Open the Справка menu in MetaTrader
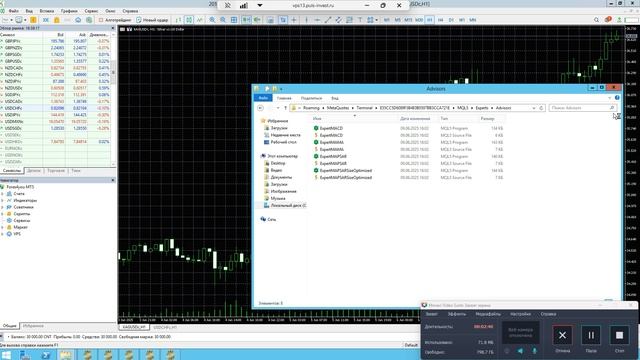This screenshot has width=640, height=360. (130, 11)
